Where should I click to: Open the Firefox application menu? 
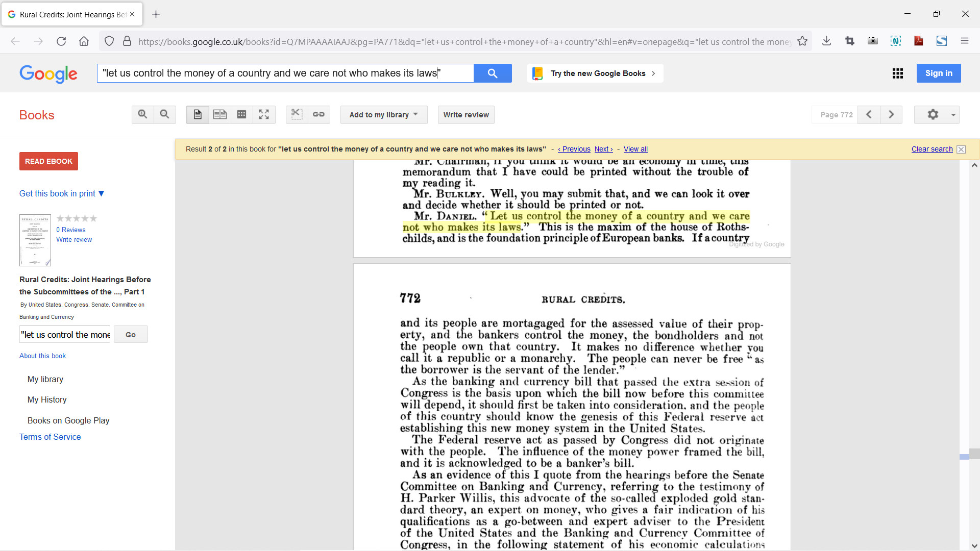pos(965,41)
